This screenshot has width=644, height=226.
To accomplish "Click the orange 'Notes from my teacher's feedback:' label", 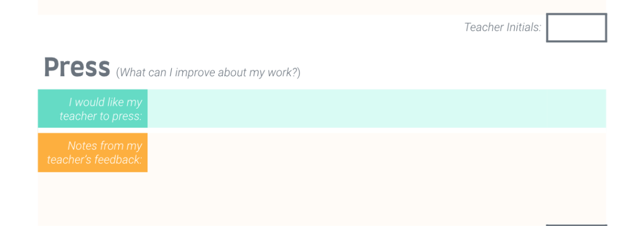I will pos(93,153).
